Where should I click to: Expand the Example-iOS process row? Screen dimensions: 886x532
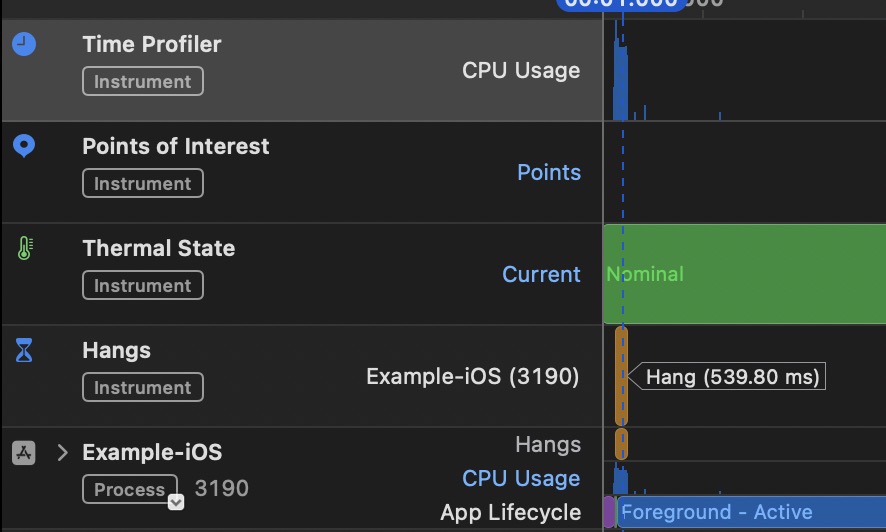coord(63,452)
